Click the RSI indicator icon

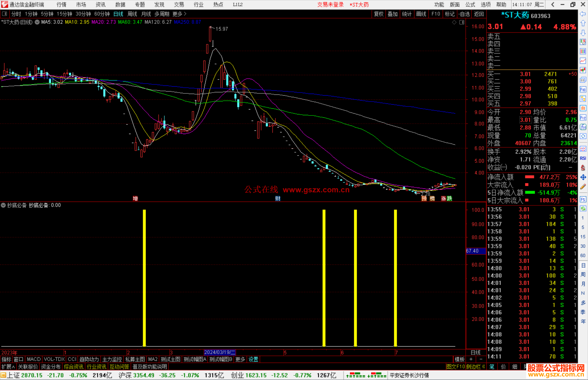pyautogui.click(x=583, y=158)
